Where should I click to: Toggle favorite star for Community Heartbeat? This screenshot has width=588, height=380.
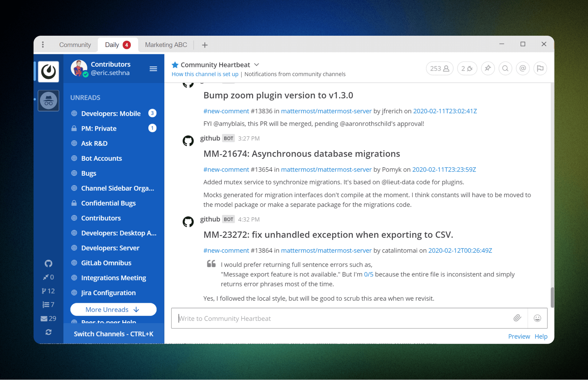pos(175,65)
